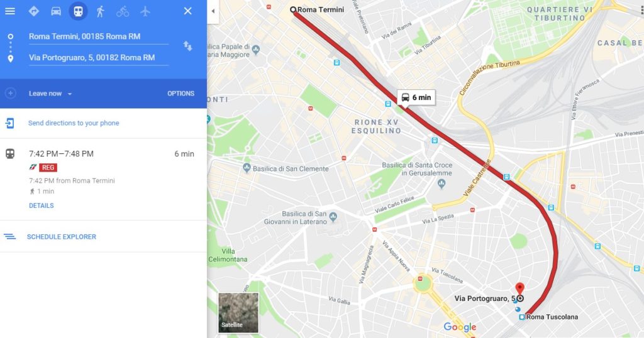Choose the best travel mode diamond icon
Screen dimensions: 644x338
[x=34, y=11]
